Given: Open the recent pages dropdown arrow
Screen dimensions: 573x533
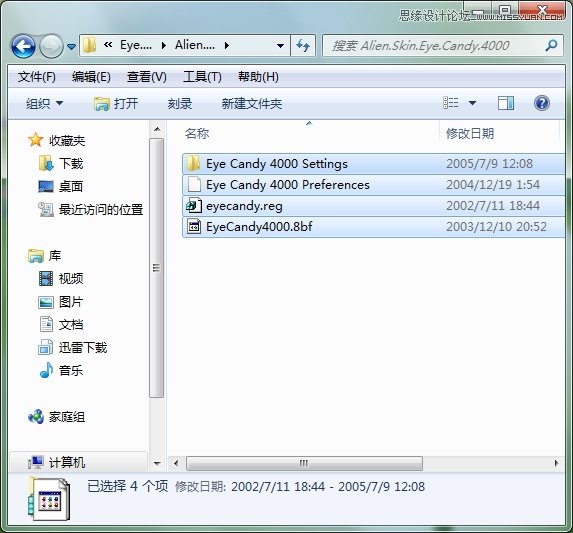Looking at the screenshot, I should [x=72, y=47].
